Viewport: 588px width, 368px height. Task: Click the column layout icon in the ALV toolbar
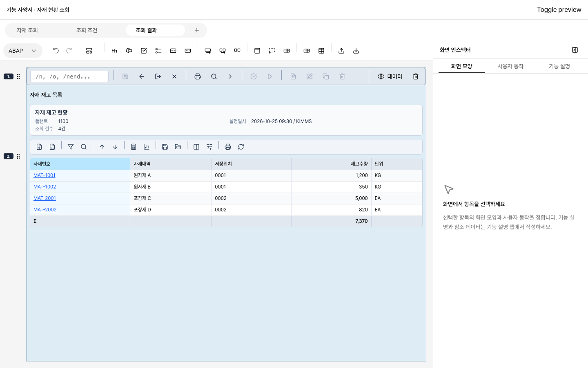(196, 147)
